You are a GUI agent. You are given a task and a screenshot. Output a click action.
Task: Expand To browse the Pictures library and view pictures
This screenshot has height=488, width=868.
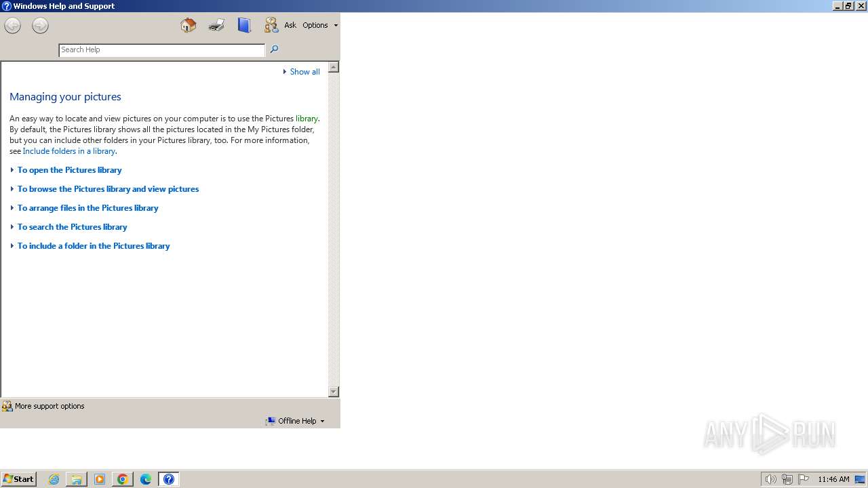[108, 189]
